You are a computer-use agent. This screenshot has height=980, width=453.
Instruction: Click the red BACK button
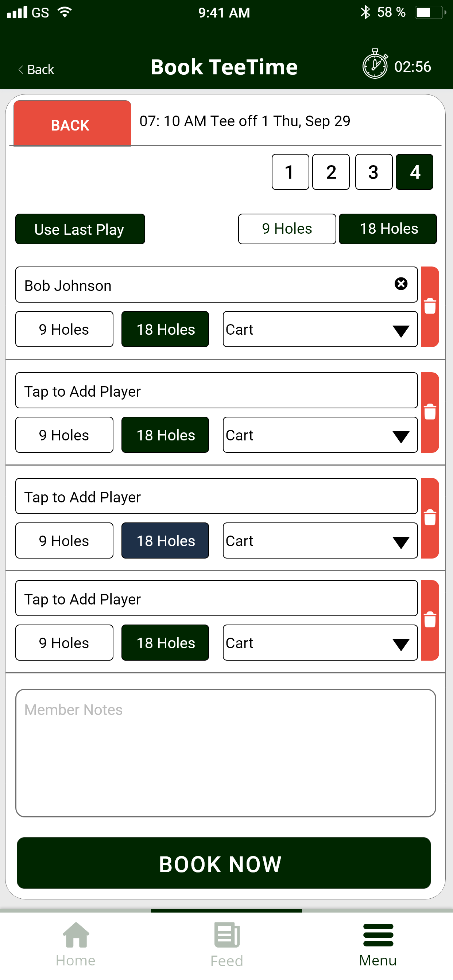pyautogui.click(x=72, y=123)
